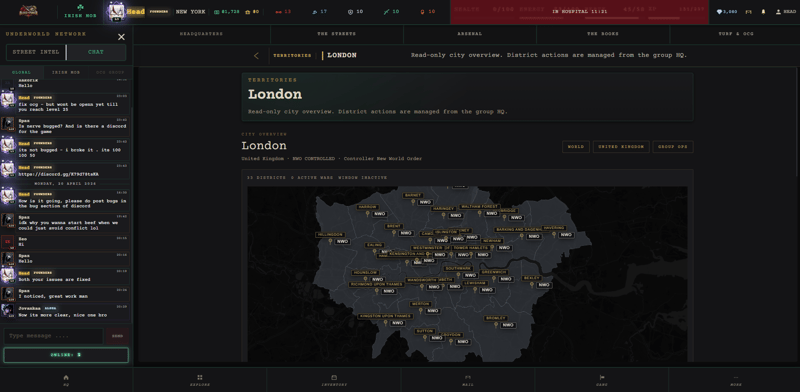This screenshot has height=392, width=800.
Task: Click Jovankaa's avatar in the chat
Action: pyautogui.click(x=8, y=311)
